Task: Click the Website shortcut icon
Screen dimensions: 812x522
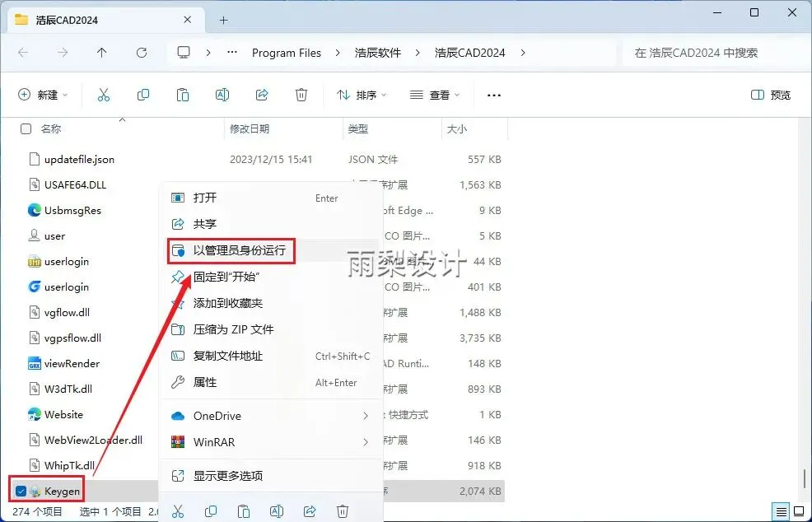Action: [x=35, y=414]
